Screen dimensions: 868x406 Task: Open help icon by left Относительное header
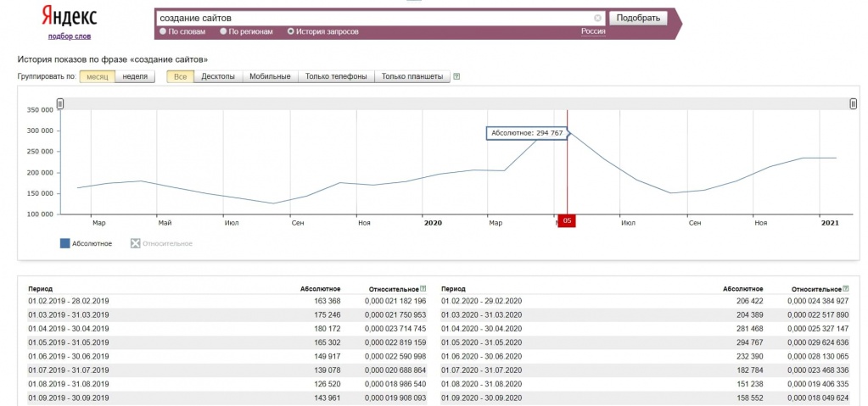click(x=423, y=289)
